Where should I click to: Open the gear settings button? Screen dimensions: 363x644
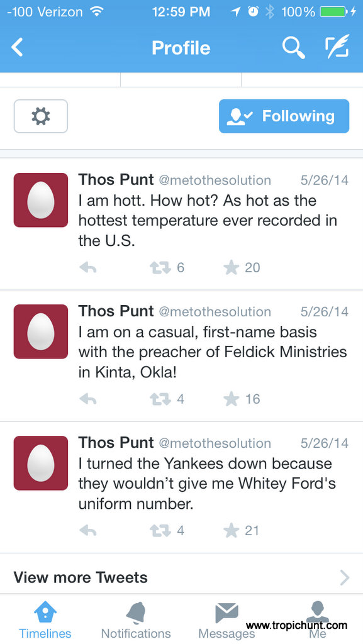tap(41, 116)
